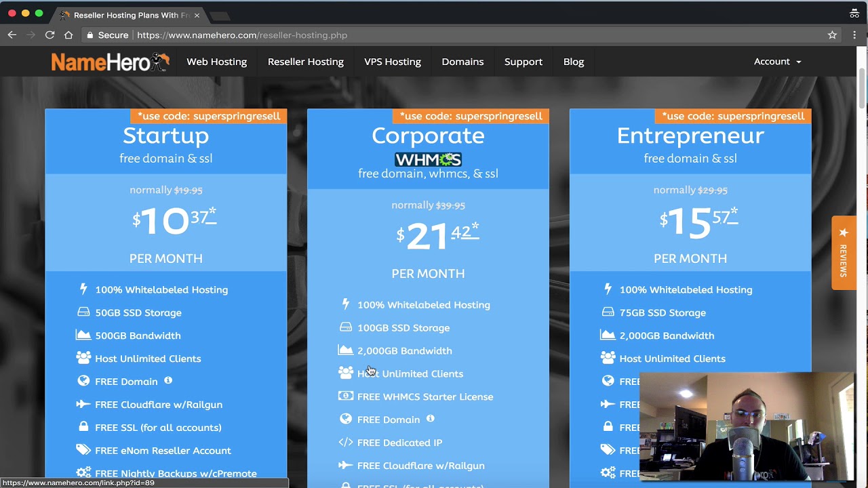Open the Account dropdown menu
This screenshot has height=488, width=868.
[777, 62]
